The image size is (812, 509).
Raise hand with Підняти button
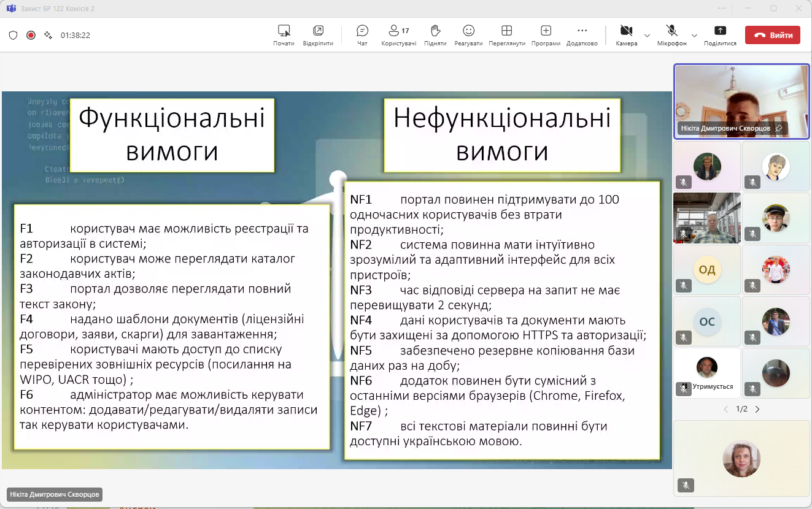(x=435, y=36)
